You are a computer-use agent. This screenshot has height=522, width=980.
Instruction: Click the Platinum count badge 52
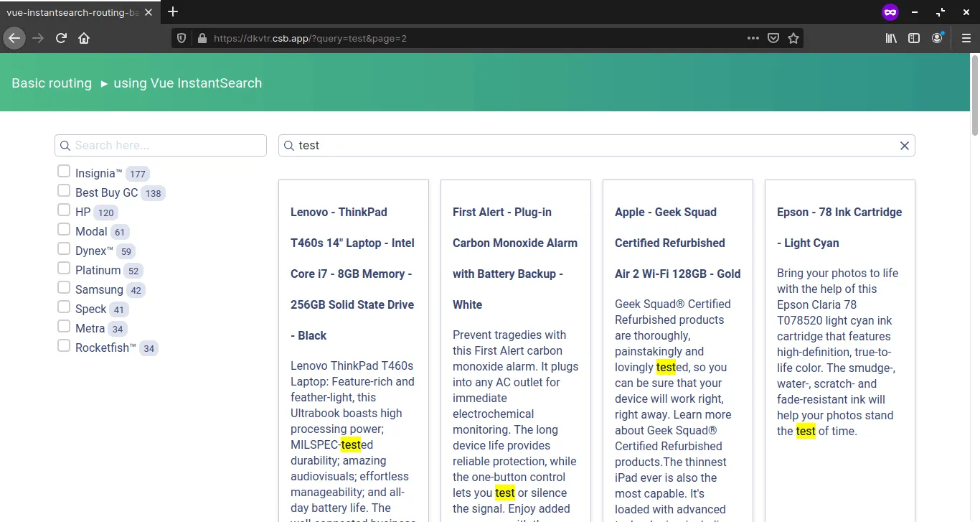pos(133,271)
